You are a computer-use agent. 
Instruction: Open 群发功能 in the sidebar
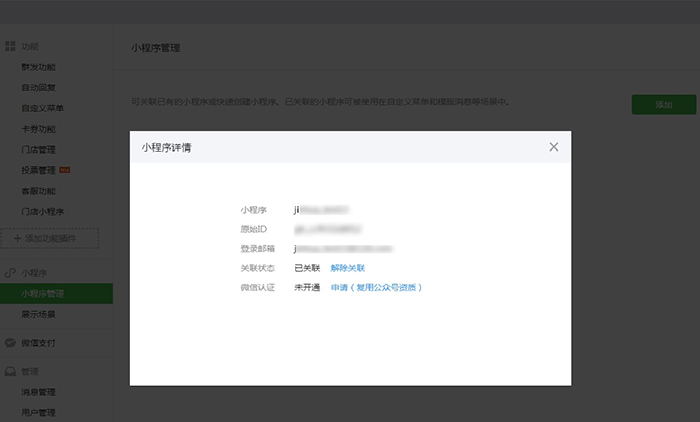coord(38,67)
